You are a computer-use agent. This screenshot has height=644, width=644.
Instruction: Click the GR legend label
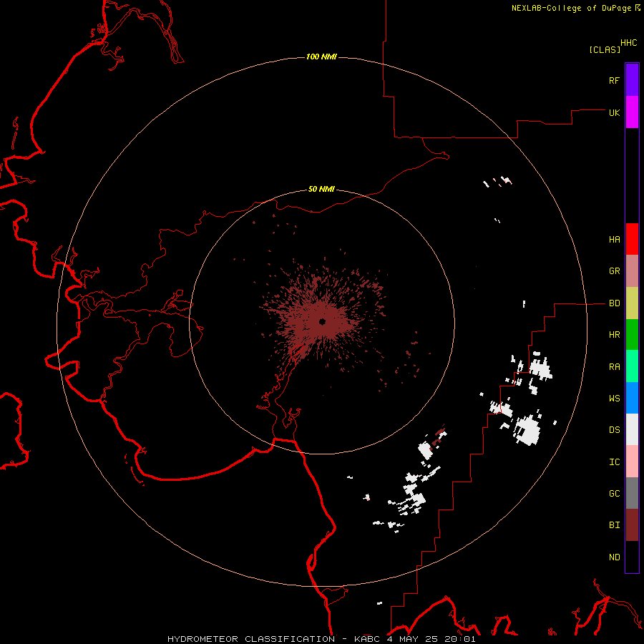click(x=614, y=271)
